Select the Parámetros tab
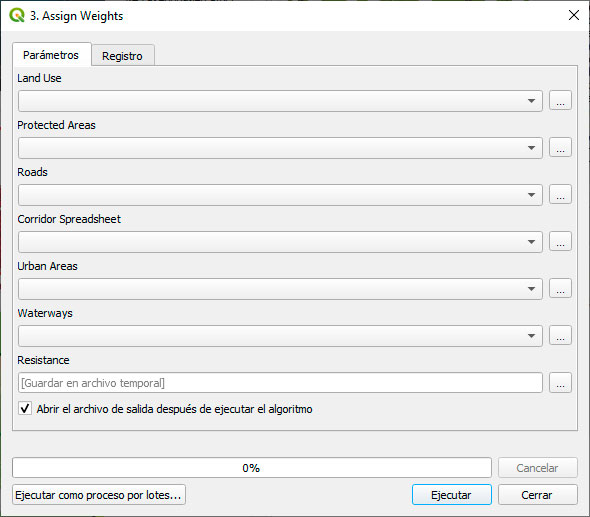Screen dimensions: 590x517 point(51,55)
